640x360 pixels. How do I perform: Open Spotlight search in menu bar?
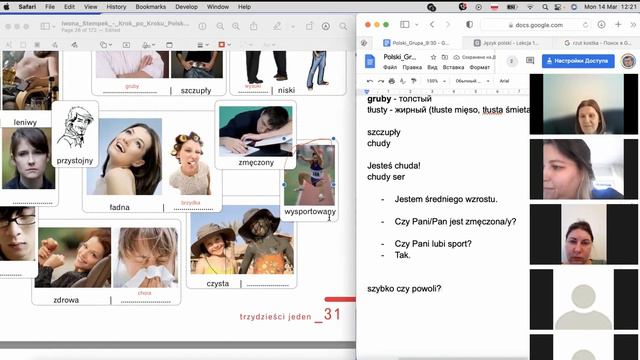pos(545,7)
